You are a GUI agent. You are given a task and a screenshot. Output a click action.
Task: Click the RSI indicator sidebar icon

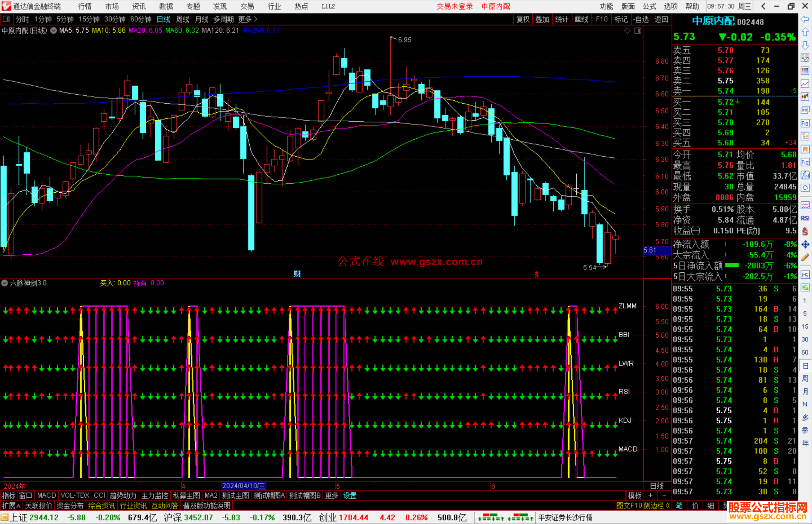[x=805, y=218]
